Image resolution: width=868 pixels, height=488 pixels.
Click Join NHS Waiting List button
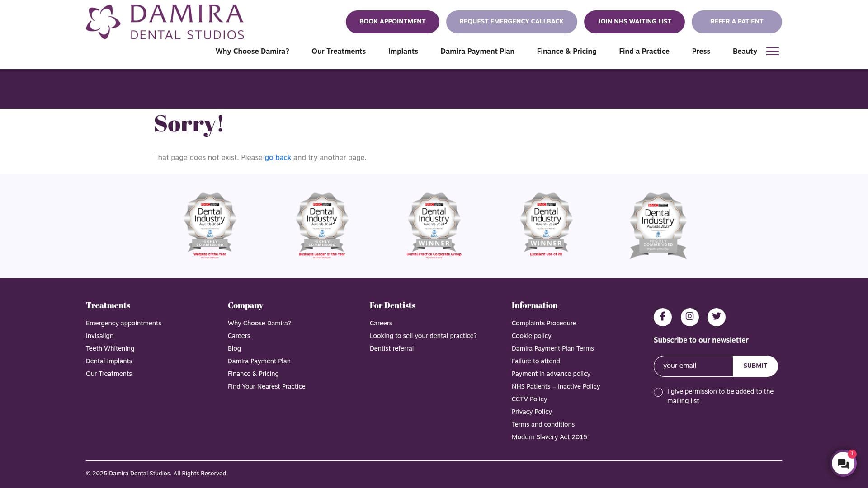[634, 22]
